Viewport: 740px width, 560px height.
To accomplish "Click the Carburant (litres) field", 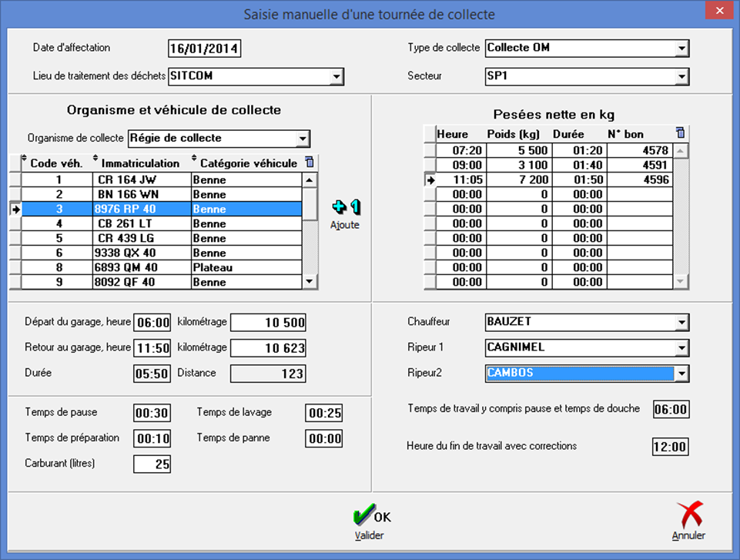I will [152, 464].
